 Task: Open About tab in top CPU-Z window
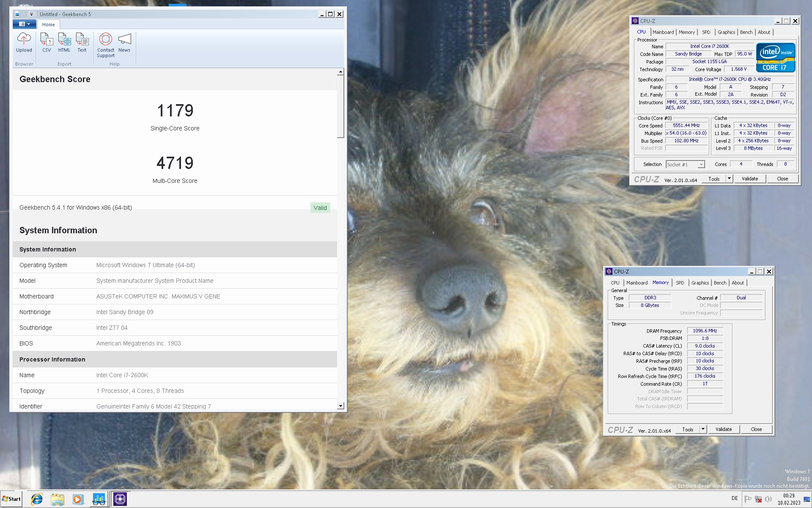click(x=764, y=32)
